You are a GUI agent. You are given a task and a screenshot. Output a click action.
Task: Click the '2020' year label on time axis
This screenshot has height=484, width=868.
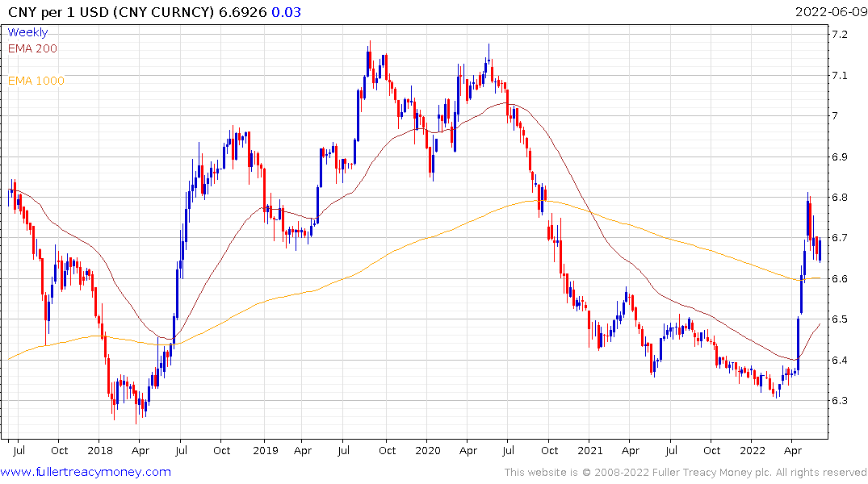(428, 451)
